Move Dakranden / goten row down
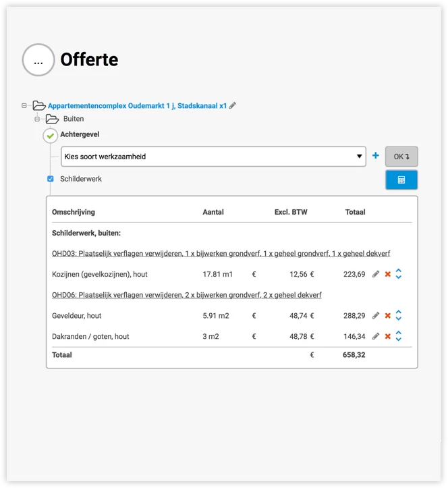Image resolution: width=448 pixels, height=488 pixels. (399, 340)
